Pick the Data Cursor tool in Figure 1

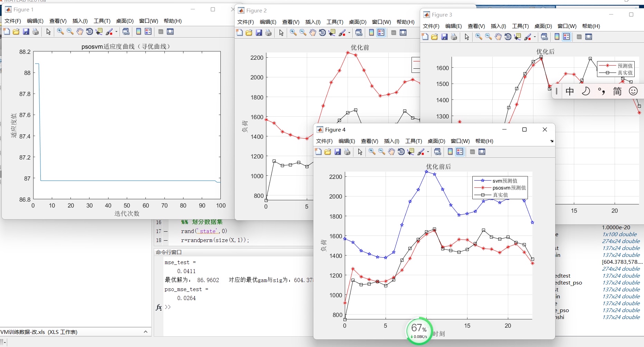(x=99, y=32)
